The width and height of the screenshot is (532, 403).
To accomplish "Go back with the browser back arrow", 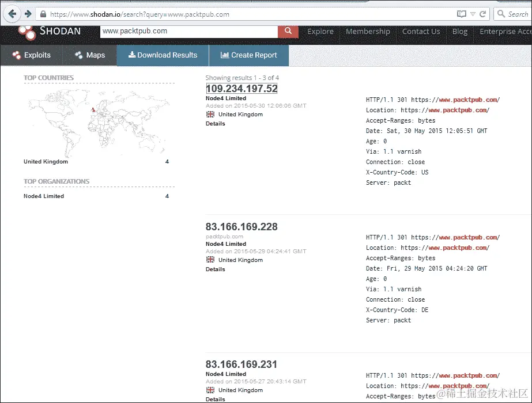I will click(12, 14).
